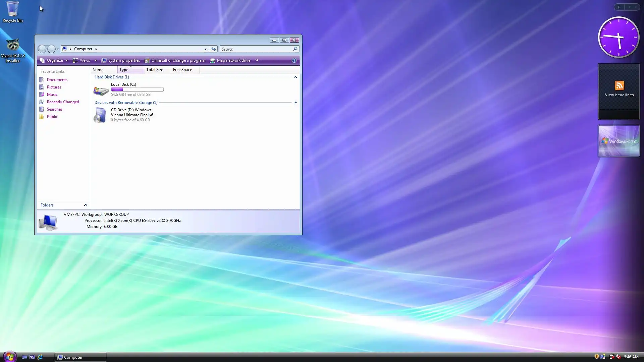Viewport: 644px width, 362px height.
Task: Open the CD Drive (D:) icon
Action: click(100, 115)
